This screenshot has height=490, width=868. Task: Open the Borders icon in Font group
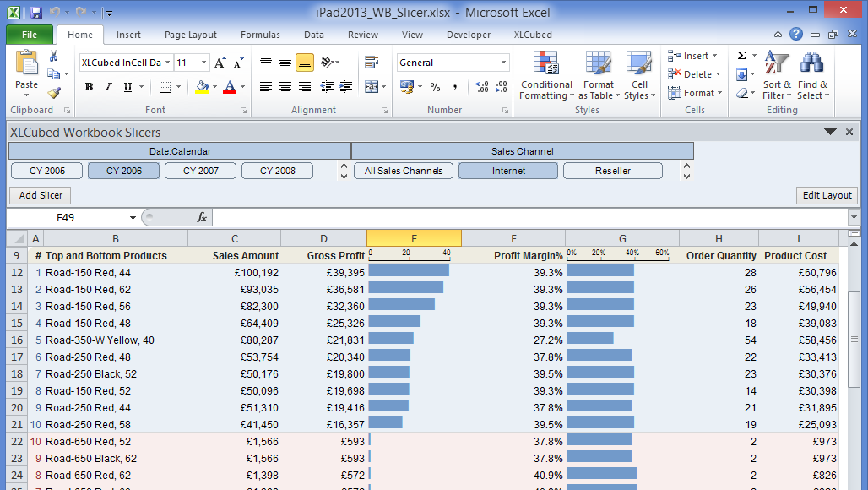(x=165, y=87)
